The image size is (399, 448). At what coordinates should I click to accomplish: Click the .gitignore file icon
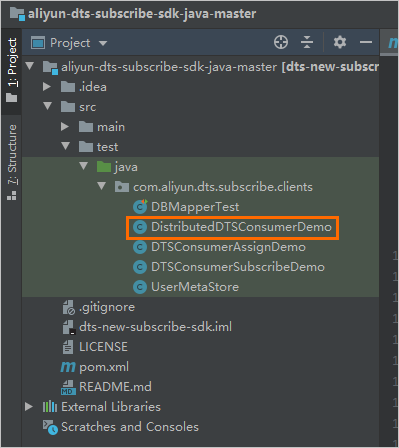click(x=69, y=307)
